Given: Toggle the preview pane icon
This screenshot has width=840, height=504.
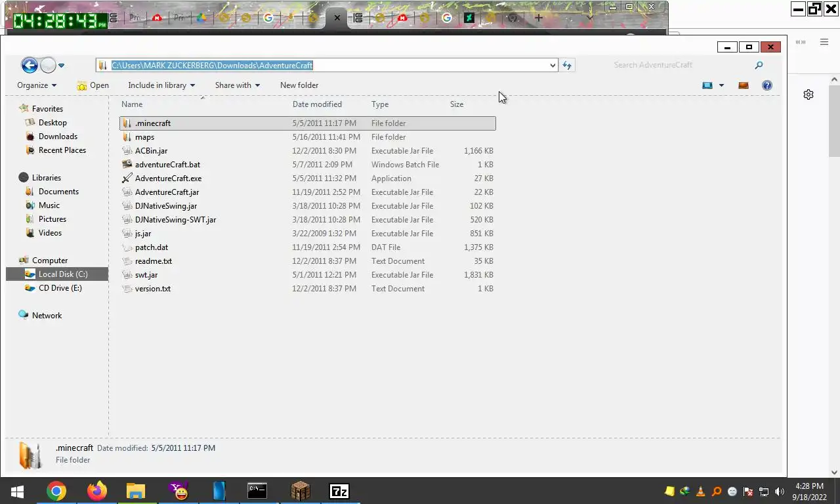Looking at the screenshot, I should [x=744, y=85].
